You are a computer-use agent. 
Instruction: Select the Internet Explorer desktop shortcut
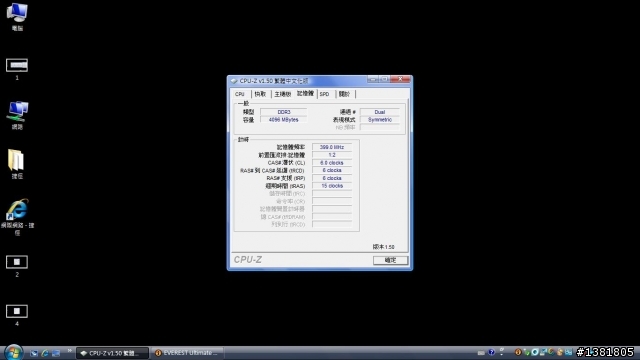pyautogui.click(x=17, y=217)
